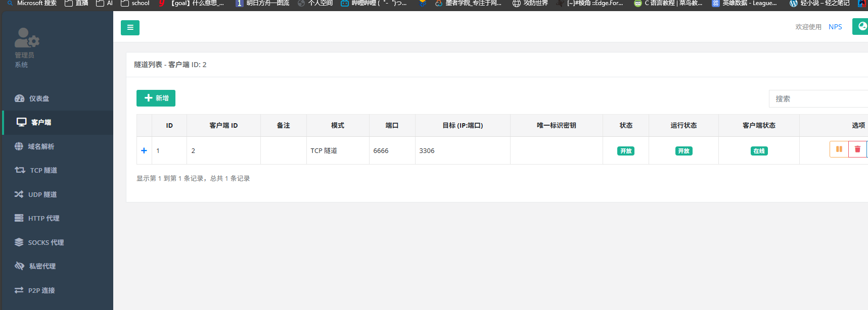Click the 管理员 label in sidebar

24,55
